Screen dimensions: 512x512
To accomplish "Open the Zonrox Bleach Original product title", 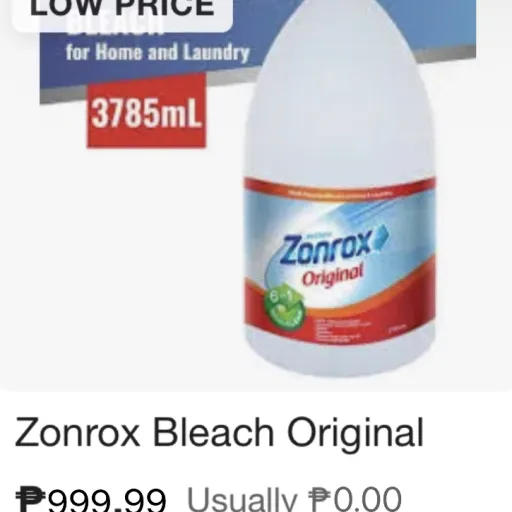I will point(219,433).
